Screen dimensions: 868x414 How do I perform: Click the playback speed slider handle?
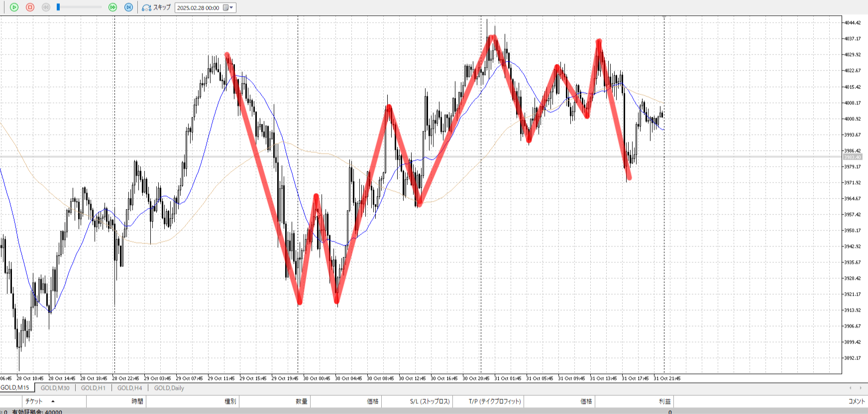point(58,7)
